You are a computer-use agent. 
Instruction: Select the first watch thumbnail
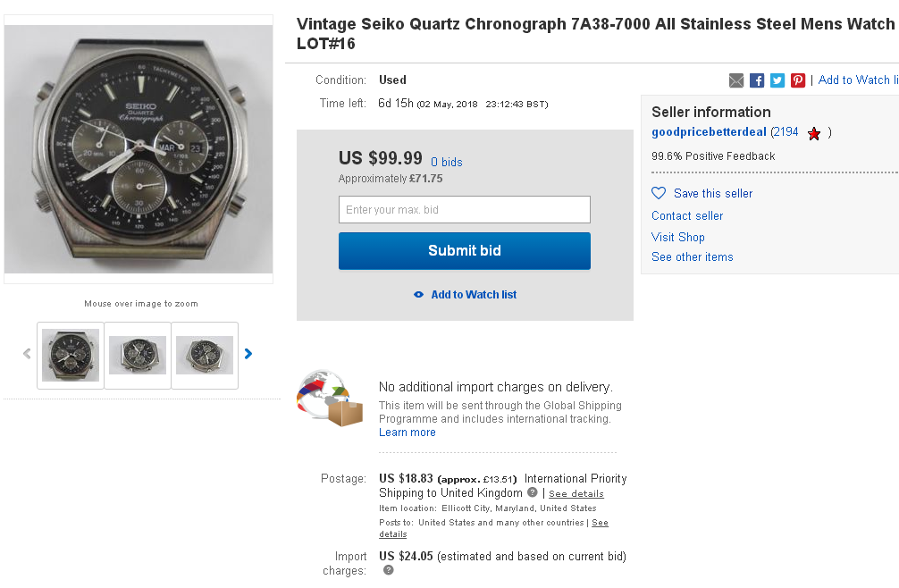click(71, 355)
